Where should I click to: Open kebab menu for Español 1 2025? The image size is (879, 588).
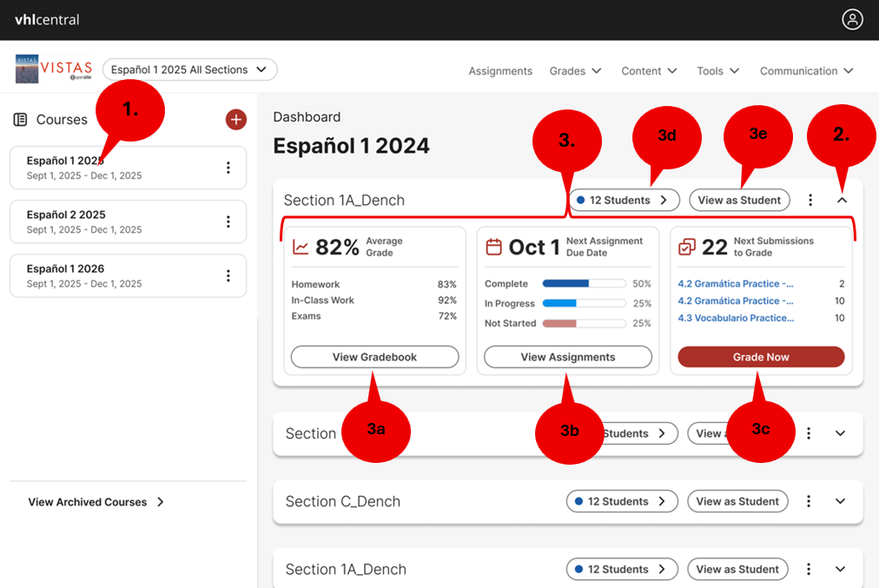point(228,168)
